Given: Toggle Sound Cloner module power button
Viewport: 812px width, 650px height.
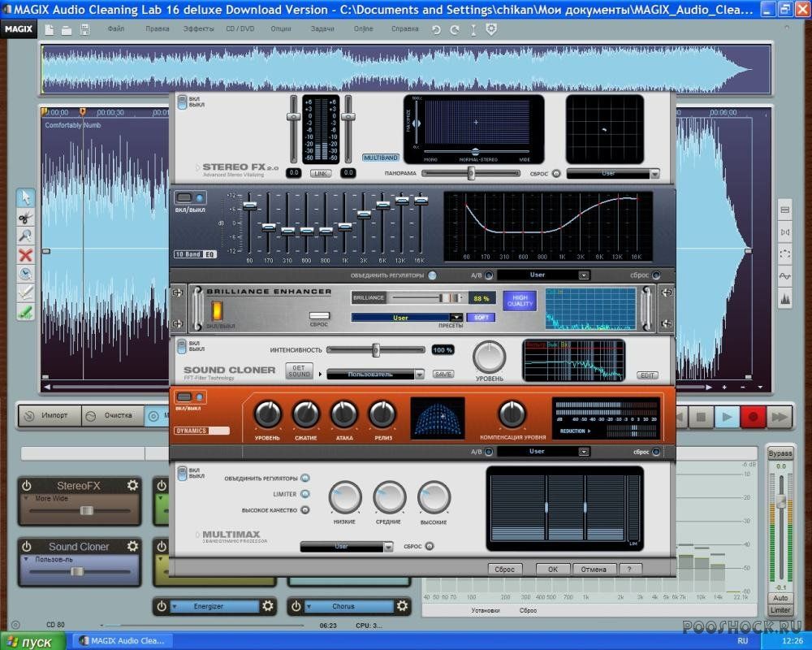Looking at the screenshot, I should click(27, 546).
